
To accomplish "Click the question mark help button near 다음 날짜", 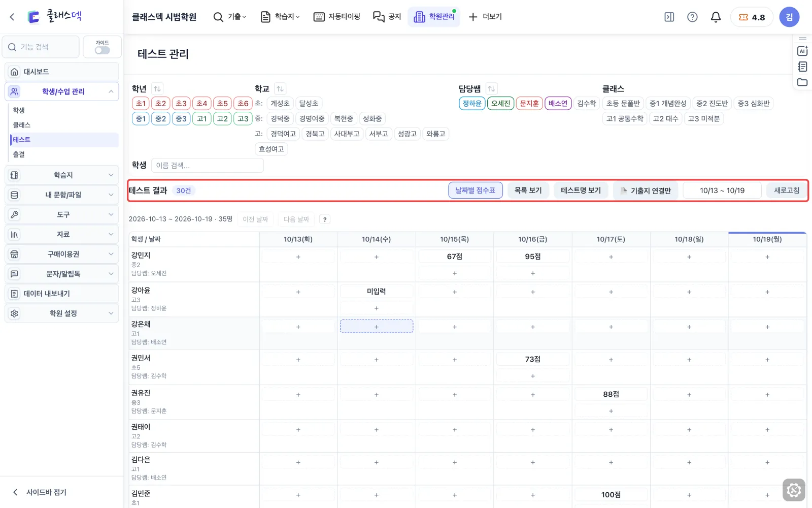I will click(x=325, y=219).
